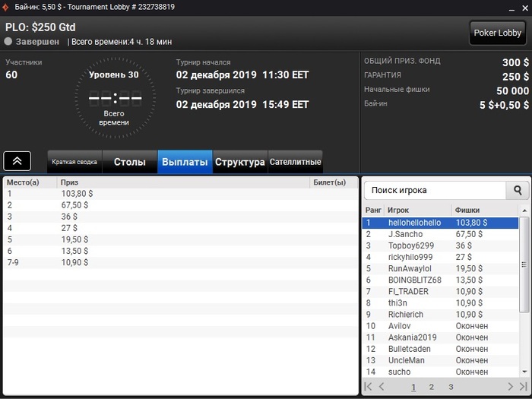Select player Avilov row
This screenshot has width=532, height=399.
(x=440, y=326)
